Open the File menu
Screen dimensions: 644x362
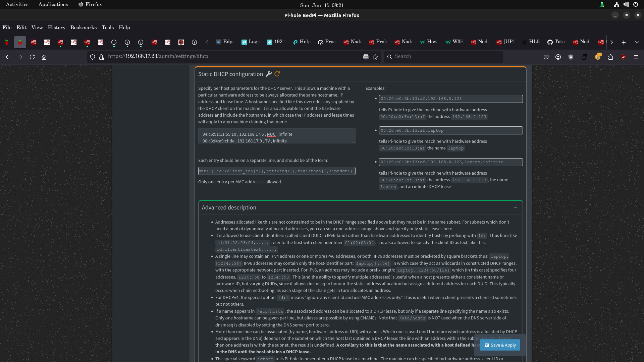[x=7, y=27]
